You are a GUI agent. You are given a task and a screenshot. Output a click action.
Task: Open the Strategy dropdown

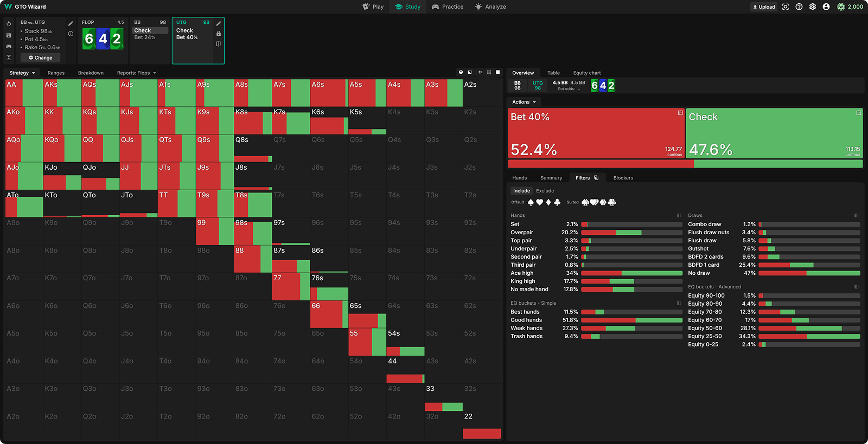click(x=22, y=73)
